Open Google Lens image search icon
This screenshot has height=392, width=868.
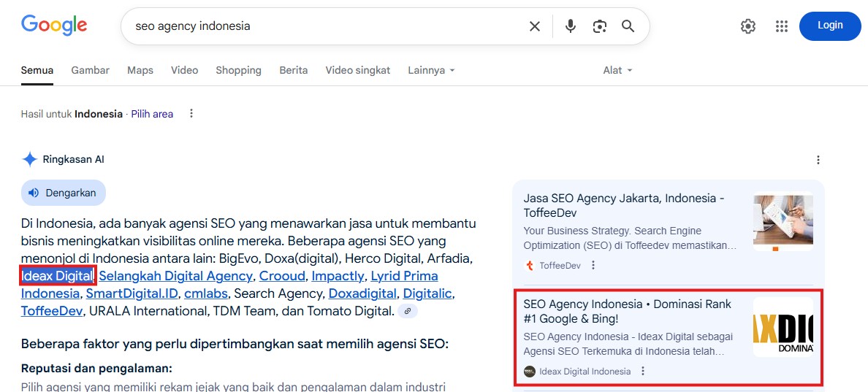tap(600, 26)
